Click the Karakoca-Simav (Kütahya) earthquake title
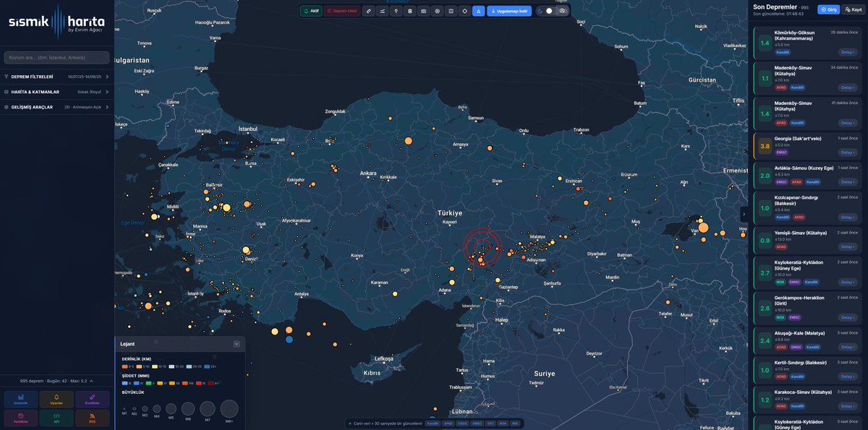 (x=803, y=392)
